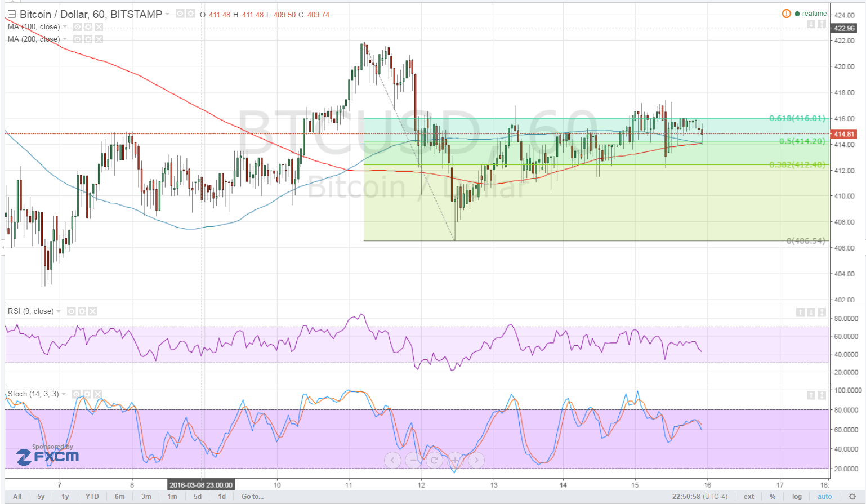Open chart properties gear in bottom bar
This screenshot has width=866, height=504.
(852, 497)
